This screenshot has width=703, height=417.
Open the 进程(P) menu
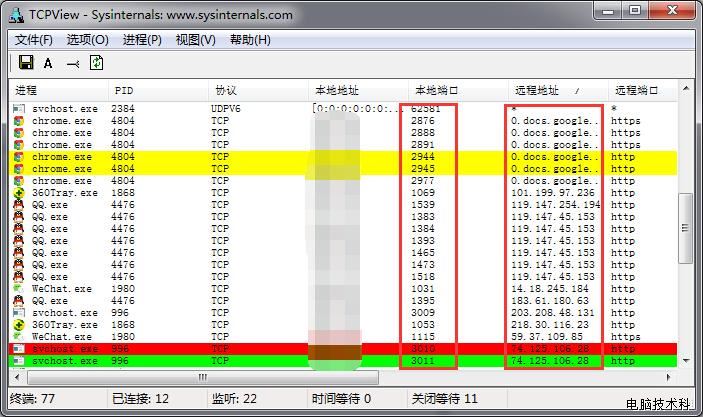pyautogui.click(x=142, y=40)
